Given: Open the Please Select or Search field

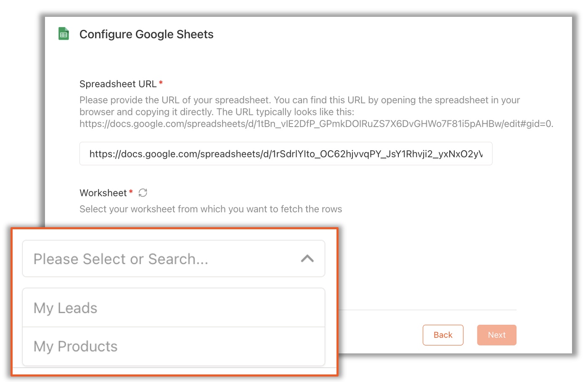Looking at the screenshot, I should 174,259.
